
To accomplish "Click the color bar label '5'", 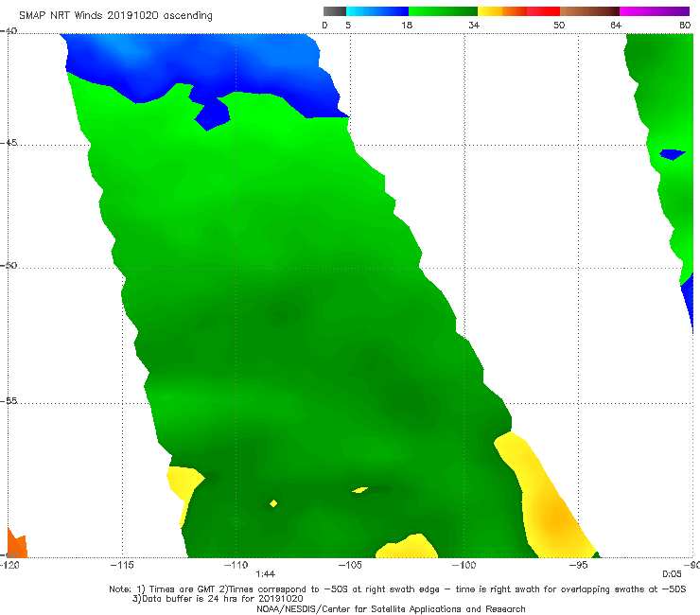I will click(x=348, y=25).
